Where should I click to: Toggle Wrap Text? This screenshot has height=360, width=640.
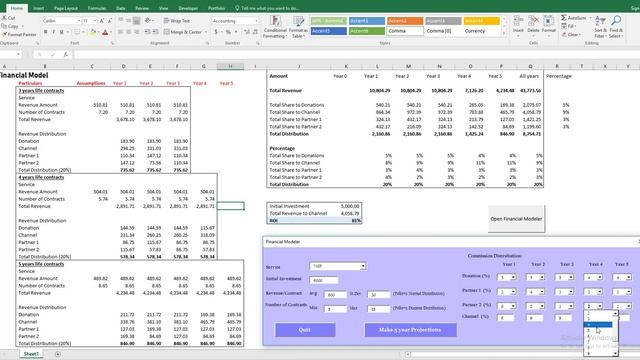tap(177, 20)
